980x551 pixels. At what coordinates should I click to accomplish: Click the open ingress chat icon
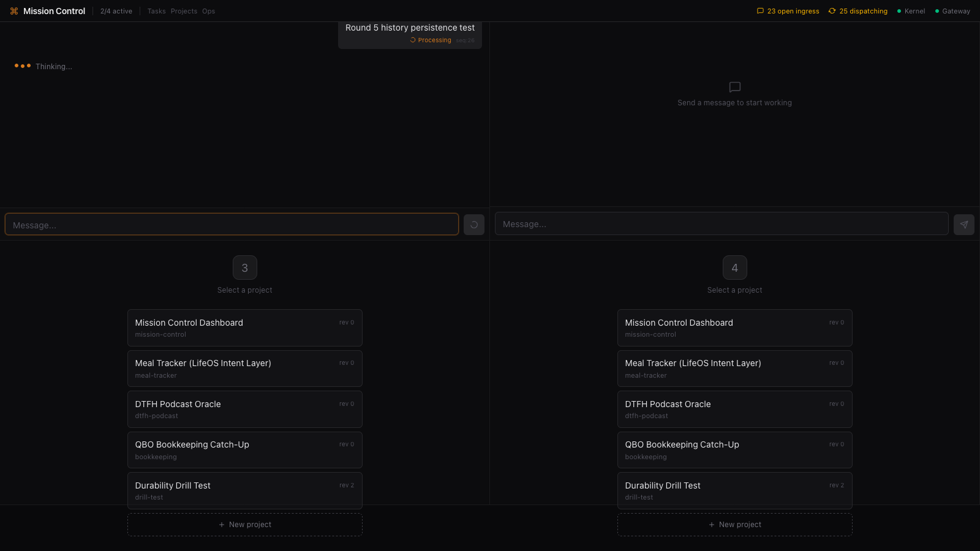click(x=760, y=11)
